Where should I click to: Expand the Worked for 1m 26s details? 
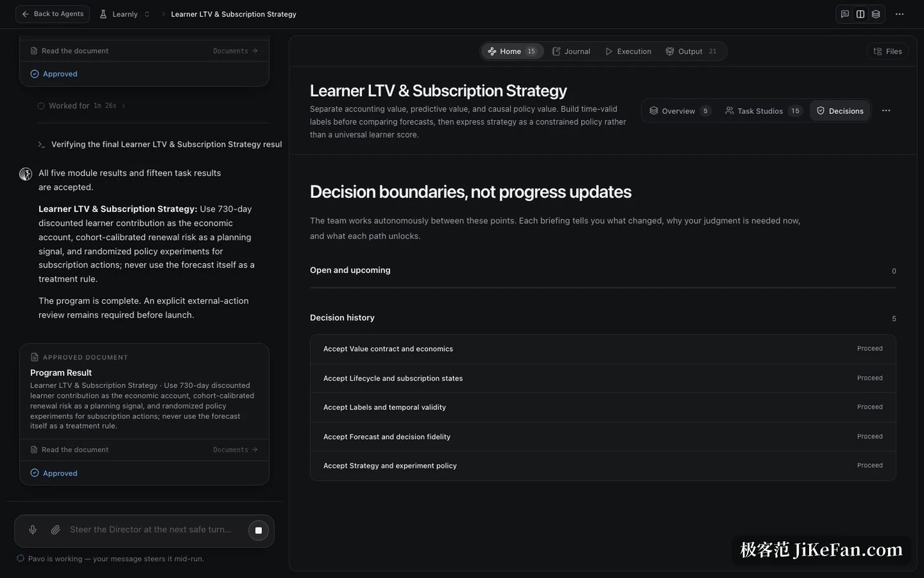coord(81,106)
